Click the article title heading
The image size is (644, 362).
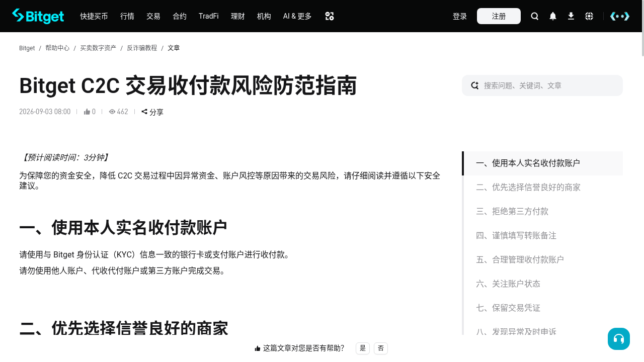(x=188, y=86)
